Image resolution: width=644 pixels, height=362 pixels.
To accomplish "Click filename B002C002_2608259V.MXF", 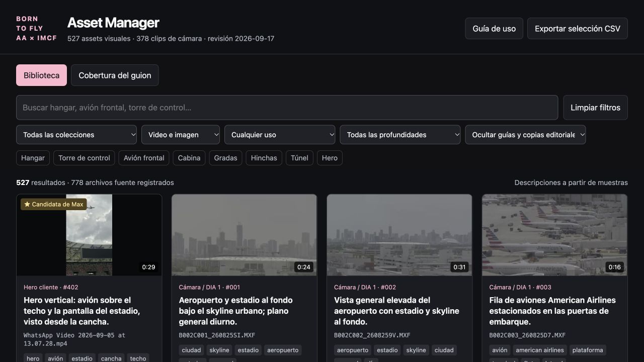I will (372, 335).
